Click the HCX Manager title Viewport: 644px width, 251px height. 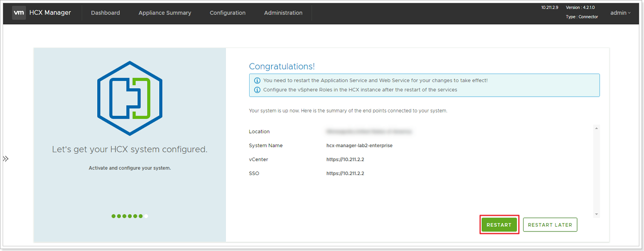[50, 12]
